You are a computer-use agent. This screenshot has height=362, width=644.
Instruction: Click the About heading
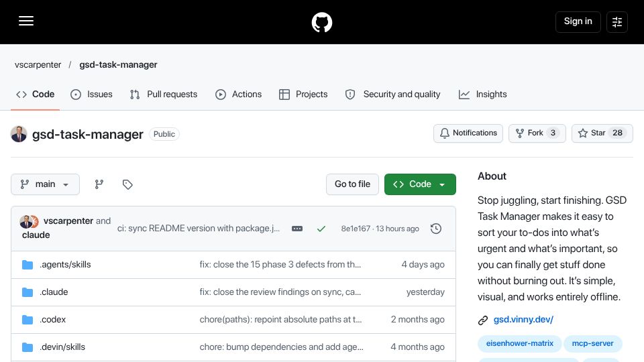[x=492, y=176]
